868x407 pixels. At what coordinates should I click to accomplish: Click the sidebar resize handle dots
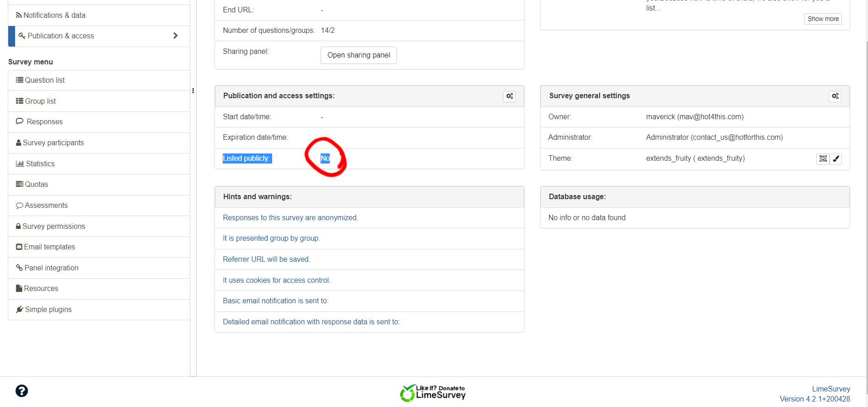(193, 91)
